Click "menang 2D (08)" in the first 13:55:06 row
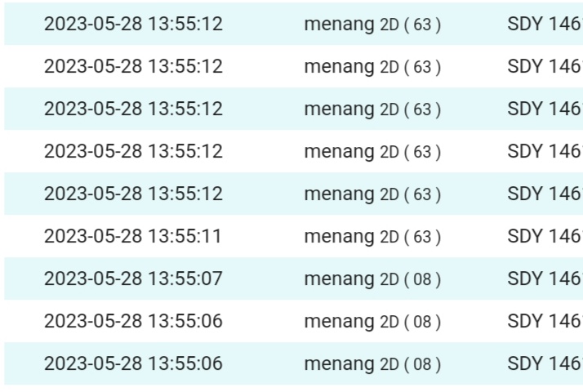Screen dimensions: 583x392 (372, 322)
